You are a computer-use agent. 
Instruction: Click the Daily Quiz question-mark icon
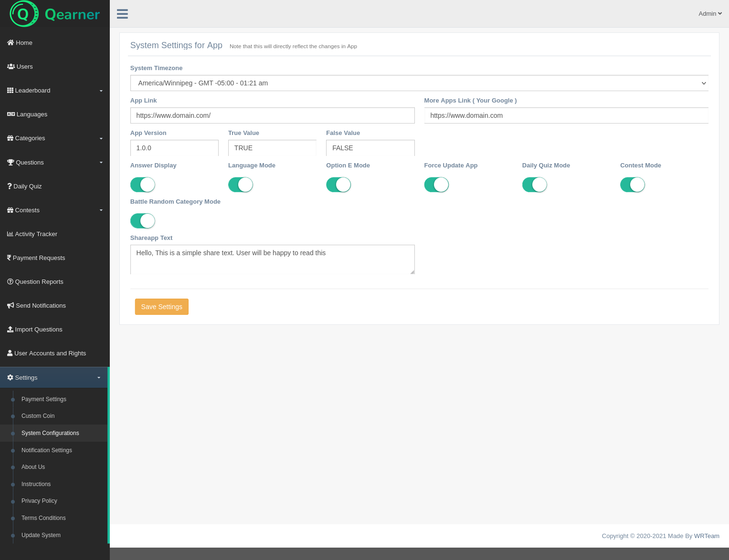[10, 186]
